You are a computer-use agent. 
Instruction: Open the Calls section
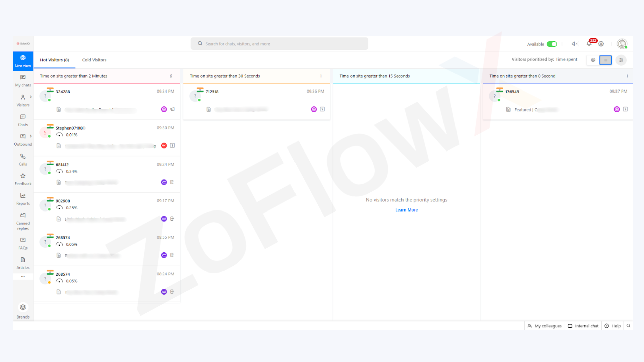coord(23,159)
